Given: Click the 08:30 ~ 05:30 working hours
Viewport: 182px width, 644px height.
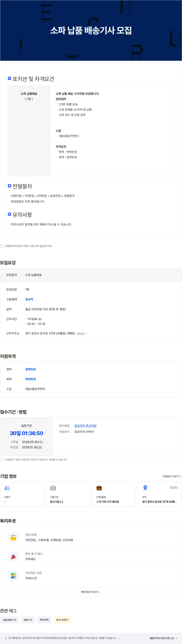Looking at the screenshot, I should pyautogui.click(x=36, y=324).
